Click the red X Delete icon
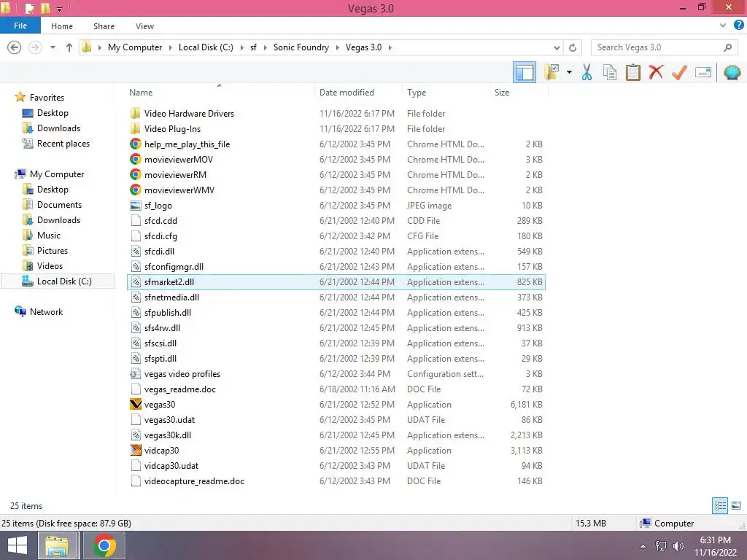Screen dimensions: 747x560 pos(656,72)
